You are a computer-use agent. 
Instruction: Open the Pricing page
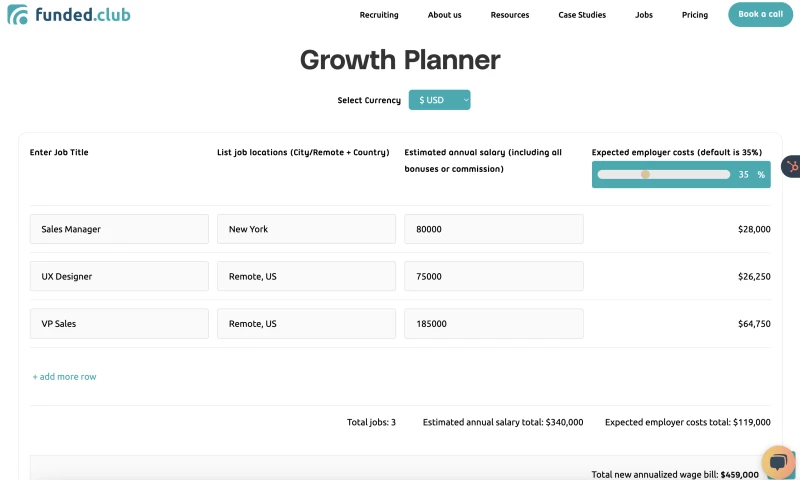[695, 15]
